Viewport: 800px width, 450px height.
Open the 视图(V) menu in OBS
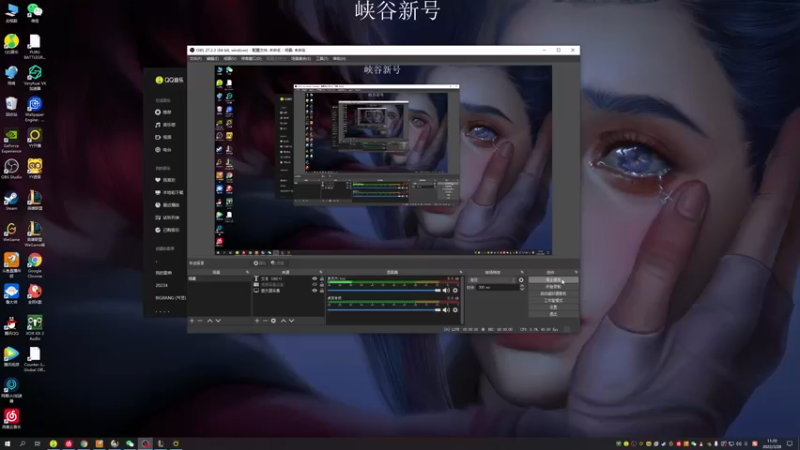click(x=230, y=59)
